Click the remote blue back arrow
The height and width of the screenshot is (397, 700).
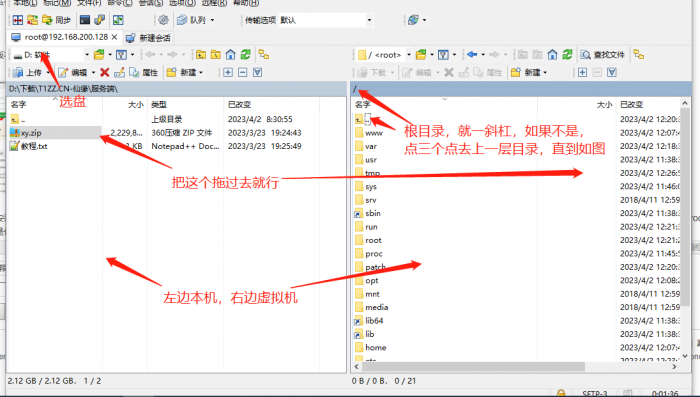[x=472, y=55]
